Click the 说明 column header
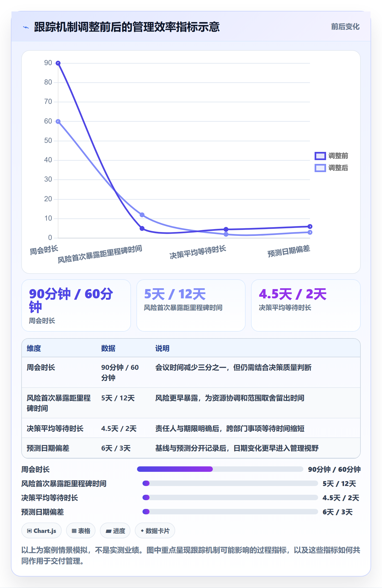The image size is (382, 588). pyautogui.click(x=162, y=348)
